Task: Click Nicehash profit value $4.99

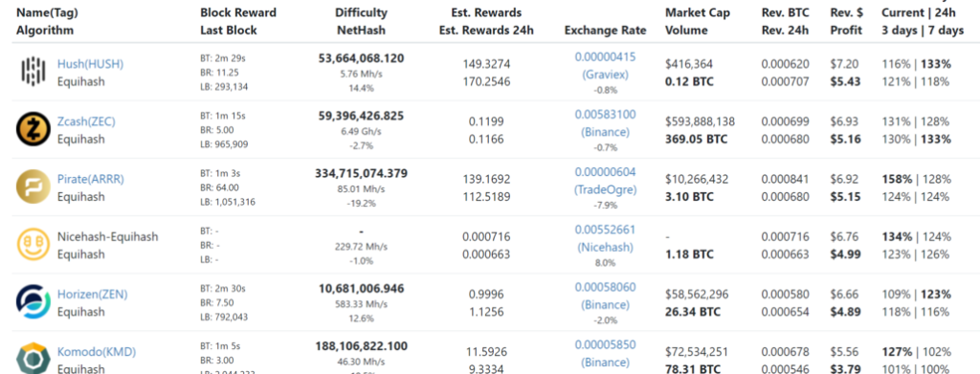Action: tap(846, 254)
